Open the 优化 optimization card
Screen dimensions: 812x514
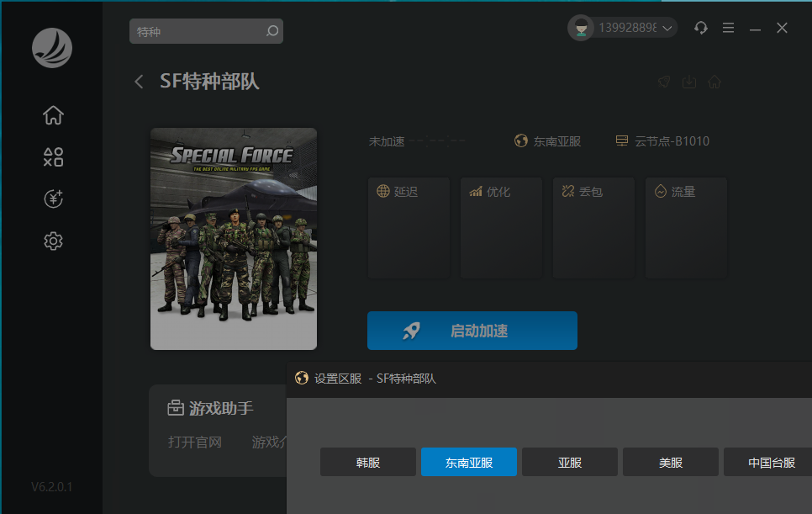501,228
